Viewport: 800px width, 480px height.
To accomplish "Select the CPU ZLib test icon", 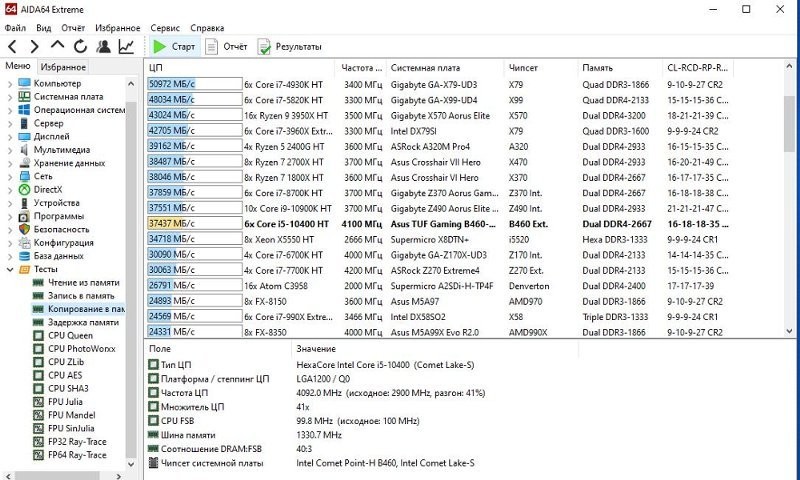I will click(38, 362).
